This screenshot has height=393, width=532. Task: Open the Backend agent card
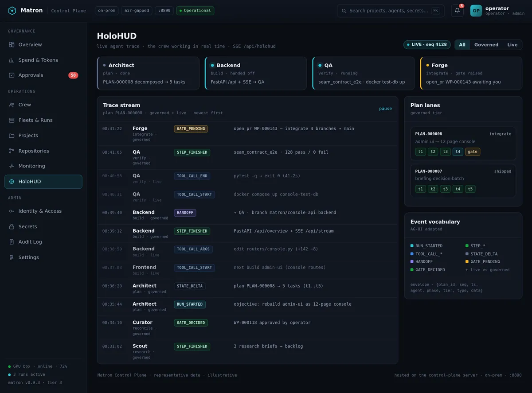(256, 73)
